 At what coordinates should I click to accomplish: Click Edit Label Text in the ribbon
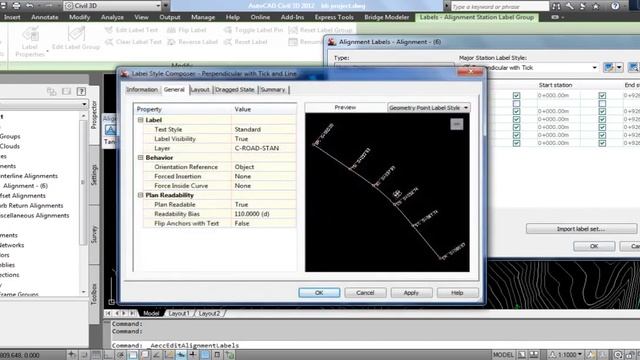tap(131, 30)
